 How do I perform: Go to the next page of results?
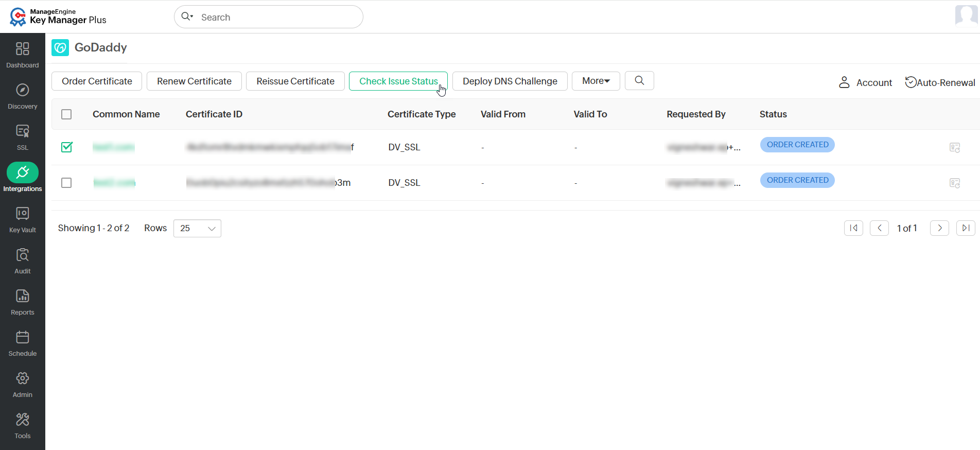[939, 228]
